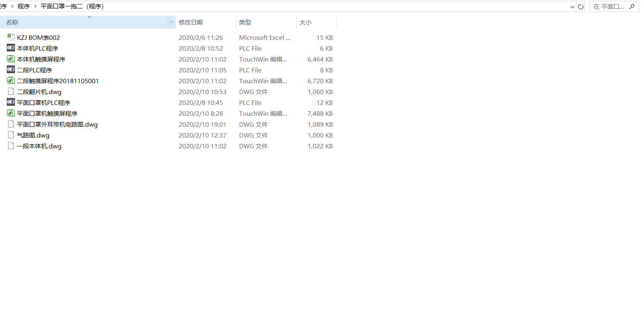This screenshot has width=644, height=312.
Task: Click the search magnifier icon
Action: (632, 7)
